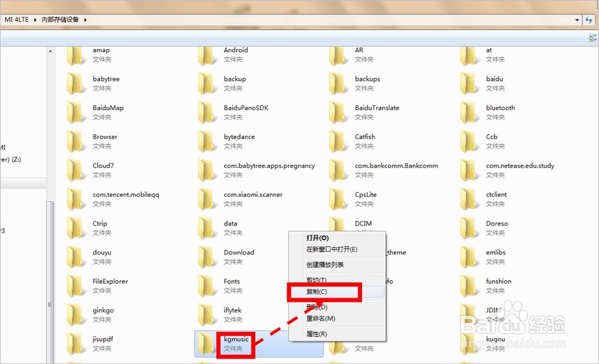Select the data folder icon
The height and width of the screenshot is (364, 599).
(207, 228)
